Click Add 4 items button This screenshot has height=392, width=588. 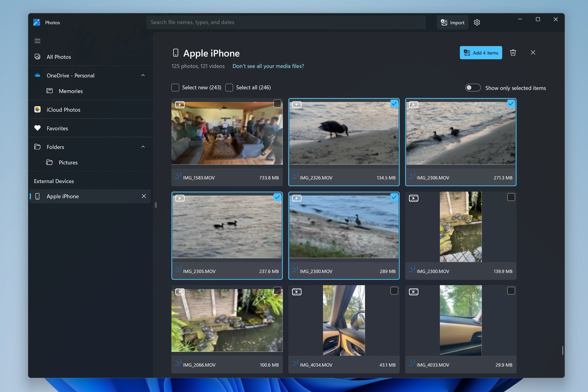481,52
